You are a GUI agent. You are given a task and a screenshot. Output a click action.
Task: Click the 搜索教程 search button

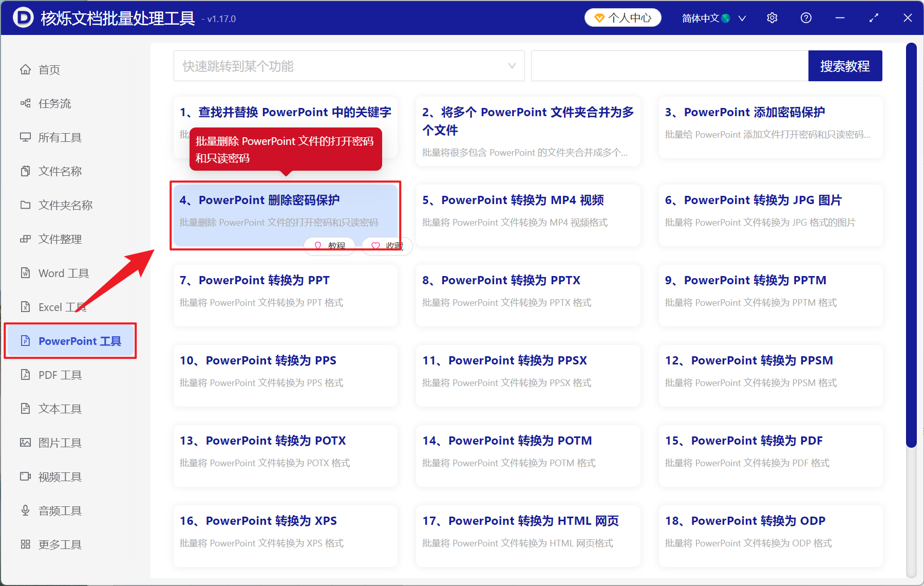point(845,66)
